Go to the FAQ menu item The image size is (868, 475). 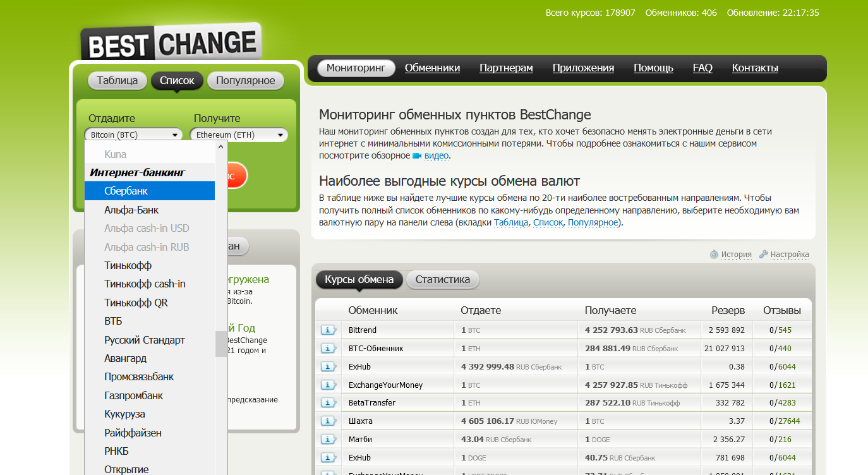[702, 68]
